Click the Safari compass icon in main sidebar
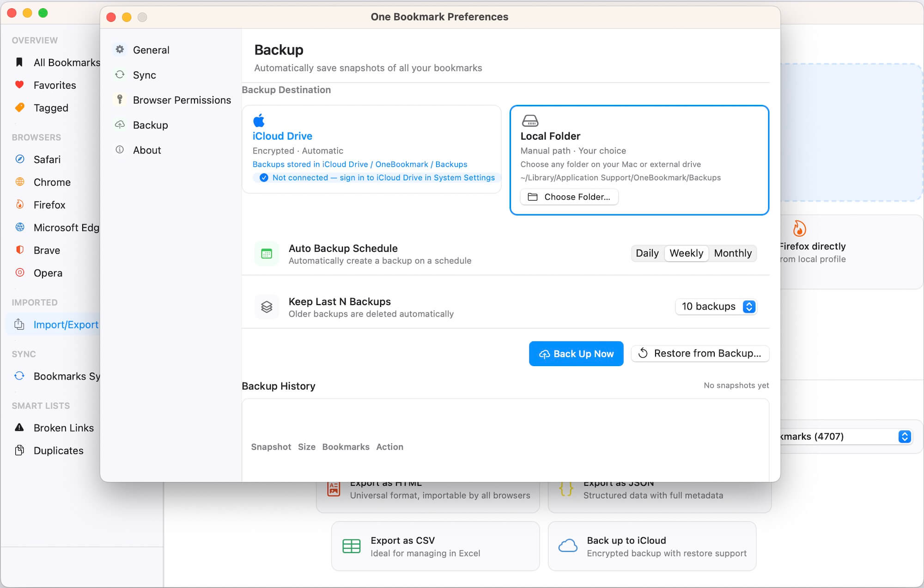The image size is (924, 588). click(x=20, y=159)
